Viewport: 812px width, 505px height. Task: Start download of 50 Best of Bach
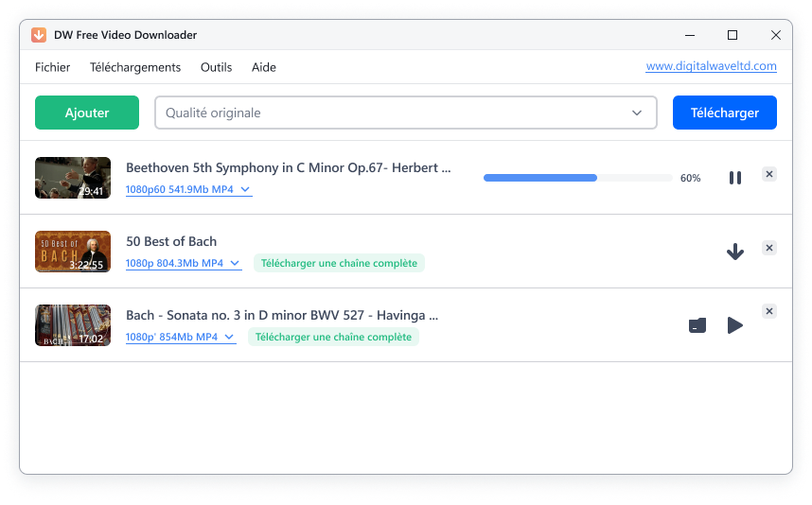(x=734, y=252)
